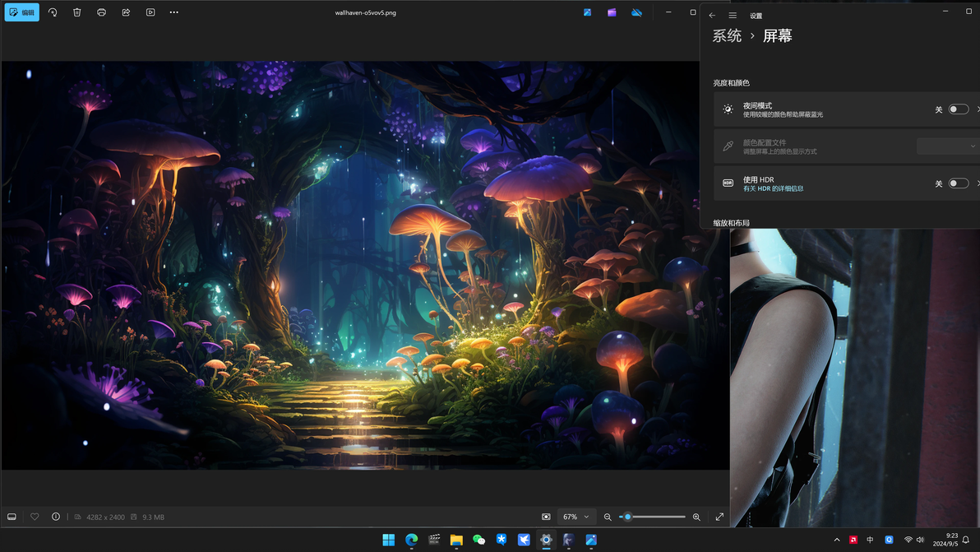Viewport: 980px width, 552px height.
Task: Start slideshow with the play icon
Action: pyautogui.click(x=150, y=12)
